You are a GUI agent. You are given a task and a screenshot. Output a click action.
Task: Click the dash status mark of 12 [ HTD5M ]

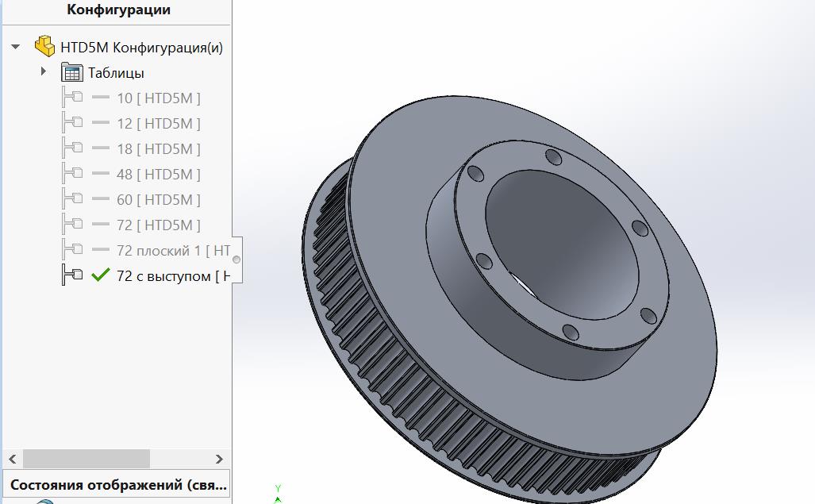tap(100, 122)
